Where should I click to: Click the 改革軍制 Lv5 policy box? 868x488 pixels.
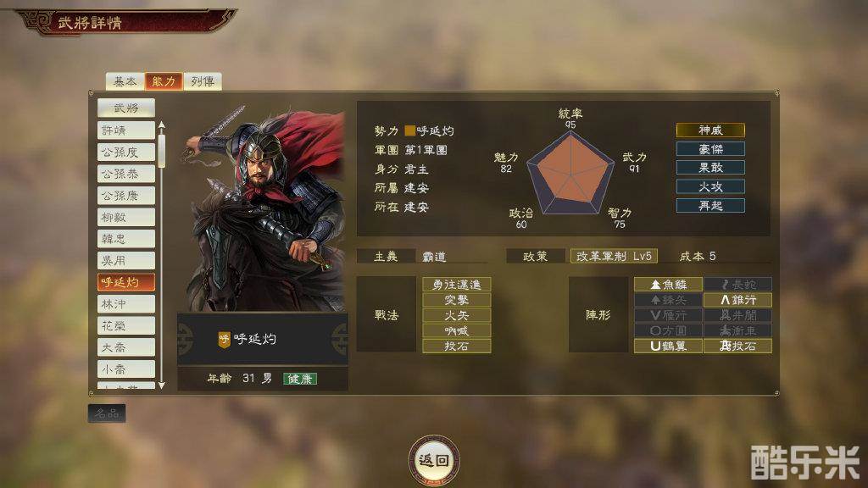(x=614, y=256)
